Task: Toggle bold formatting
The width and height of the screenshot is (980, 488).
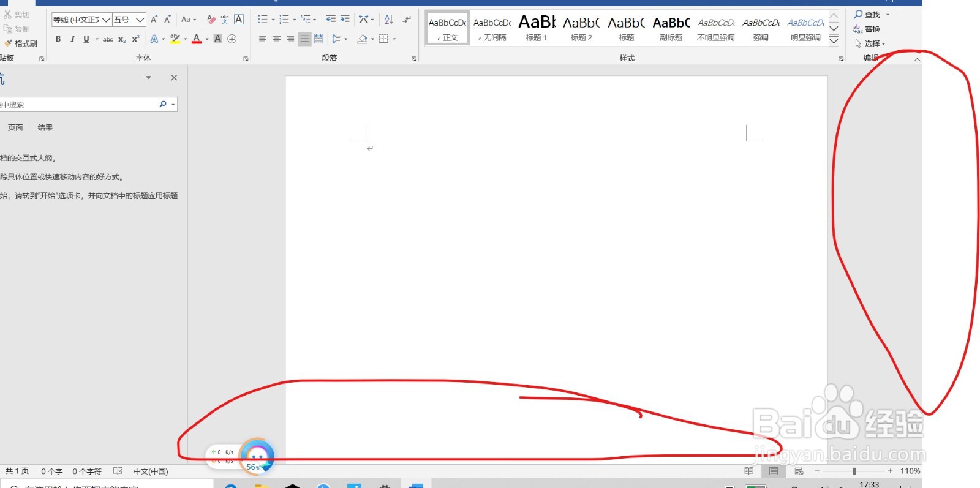Action: tap(58, 39)
